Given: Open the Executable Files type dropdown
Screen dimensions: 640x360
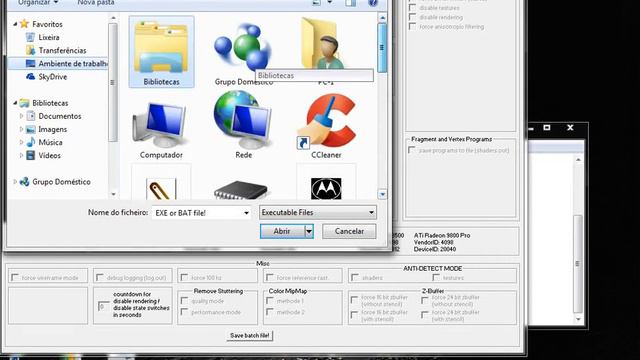Looking at the screenshot, I should [318, 212].
